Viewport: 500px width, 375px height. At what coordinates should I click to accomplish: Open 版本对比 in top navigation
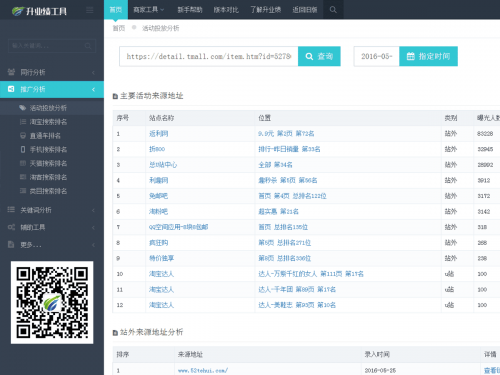pyautogui.click(x=226, y=10)
